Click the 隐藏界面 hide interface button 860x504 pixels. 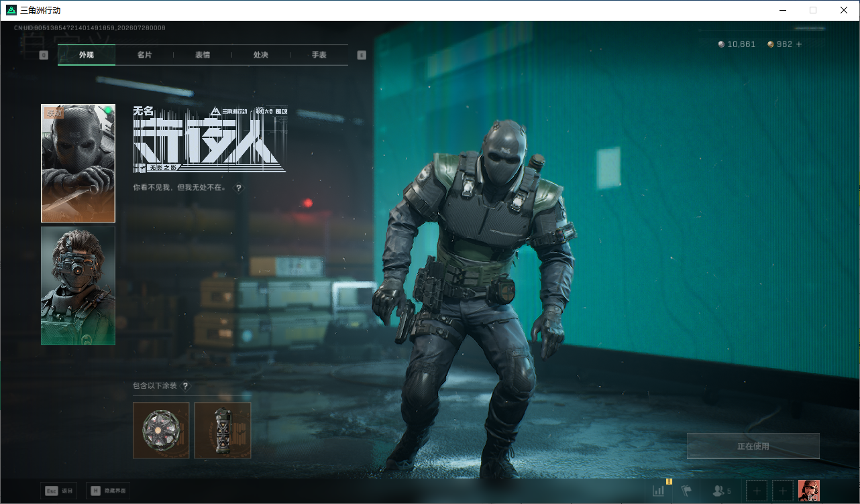pyautogui.click(x=109, y=491)
